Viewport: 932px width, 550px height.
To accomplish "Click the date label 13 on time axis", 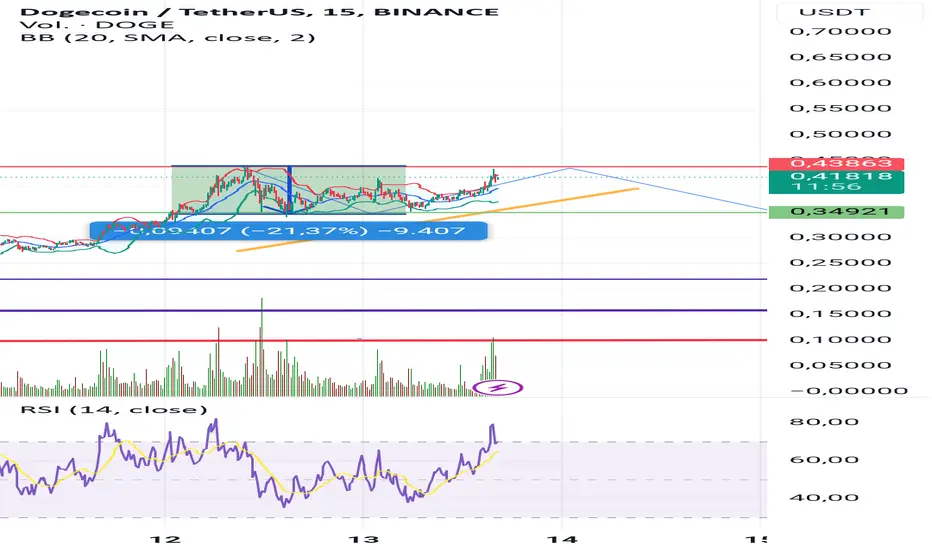I will (363, 539).
